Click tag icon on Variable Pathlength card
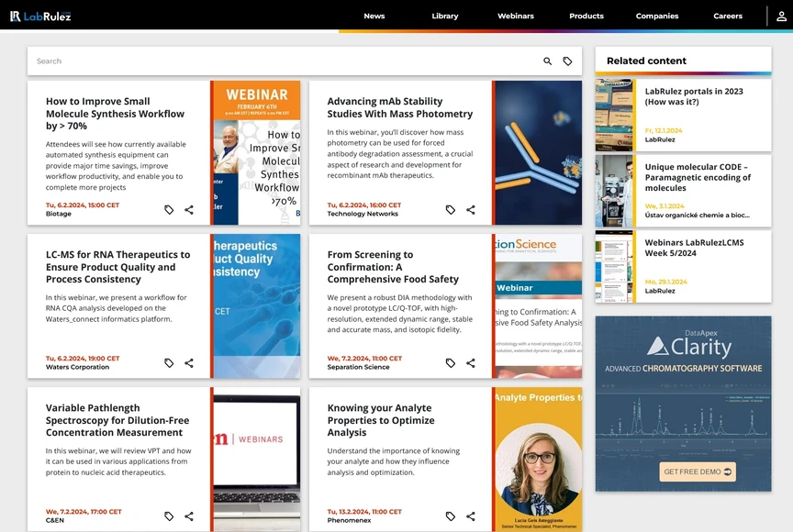793x532 pixels. coord(169,515)
